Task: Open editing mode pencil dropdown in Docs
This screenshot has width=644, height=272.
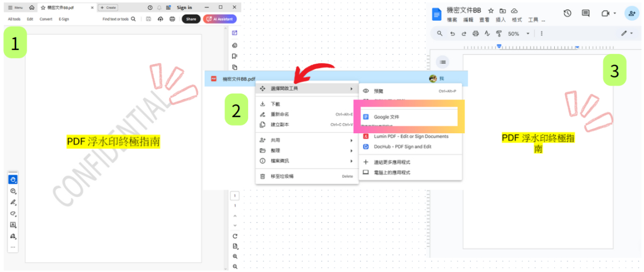Action: click(x=627, y=34)
